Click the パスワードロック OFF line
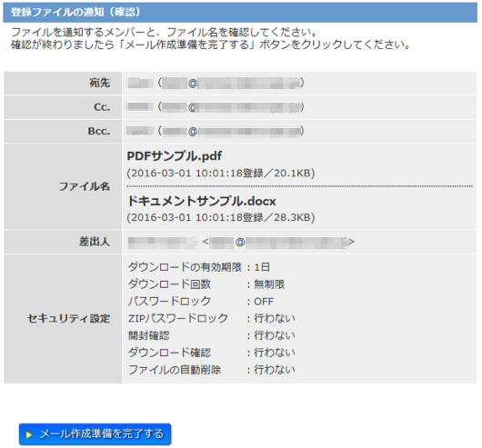Image resolution: width=482 pixels, height=448 pixels. (201, 301)
